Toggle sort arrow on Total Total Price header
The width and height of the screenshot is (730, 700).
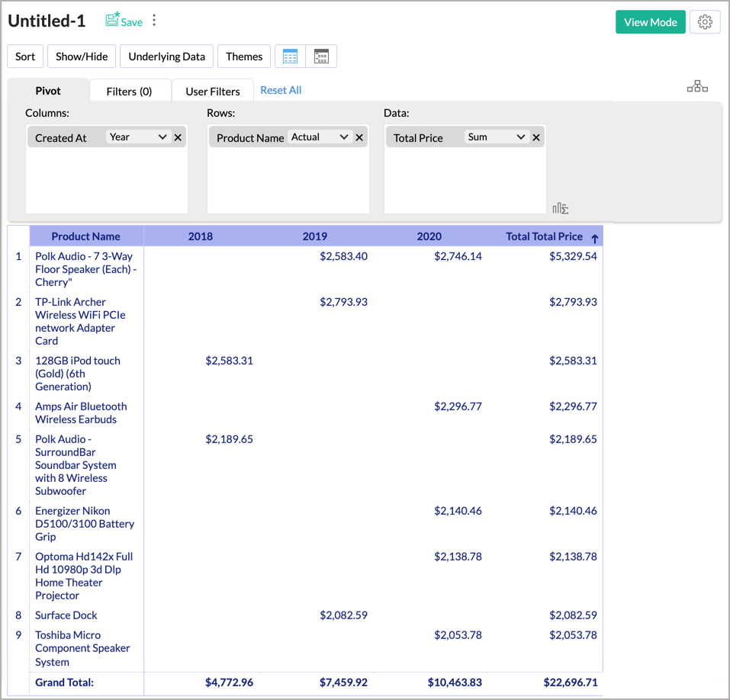point(595,238)
